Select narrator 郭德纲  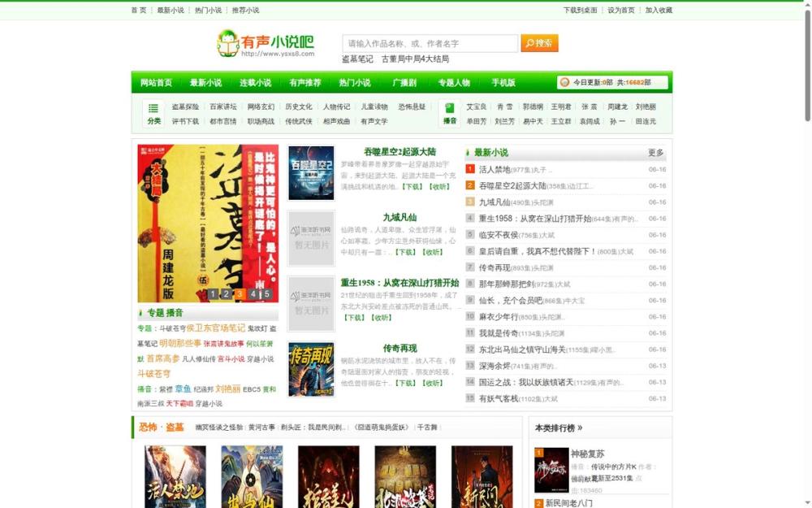[x=533, y=106]
